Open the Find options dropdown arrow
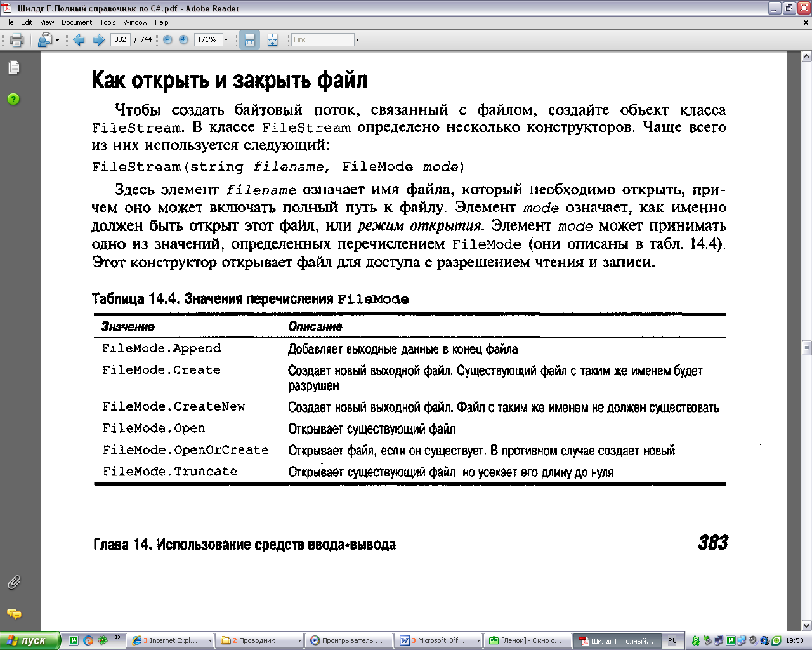Screen dimensions: 812x650 point(357,39)
